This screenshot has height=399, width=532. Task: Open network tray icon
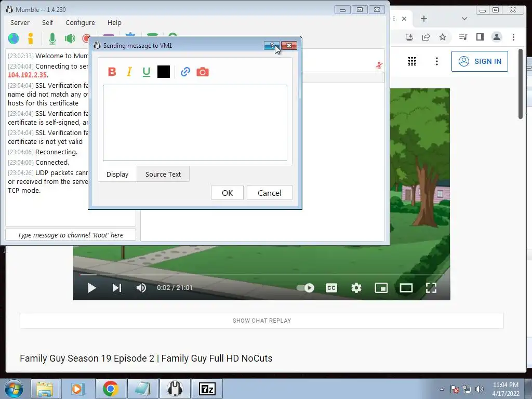[x=467, y=389]
